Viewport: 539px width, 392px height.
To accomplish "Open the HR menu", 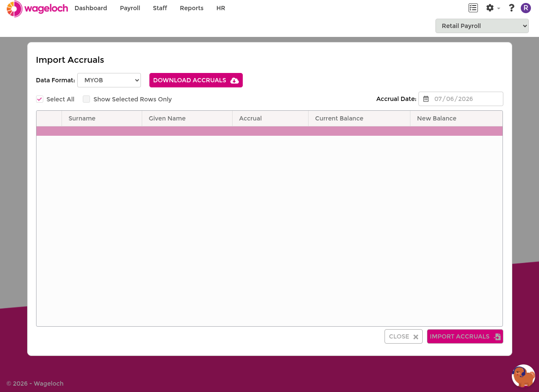I will click(x=221, y=8).
